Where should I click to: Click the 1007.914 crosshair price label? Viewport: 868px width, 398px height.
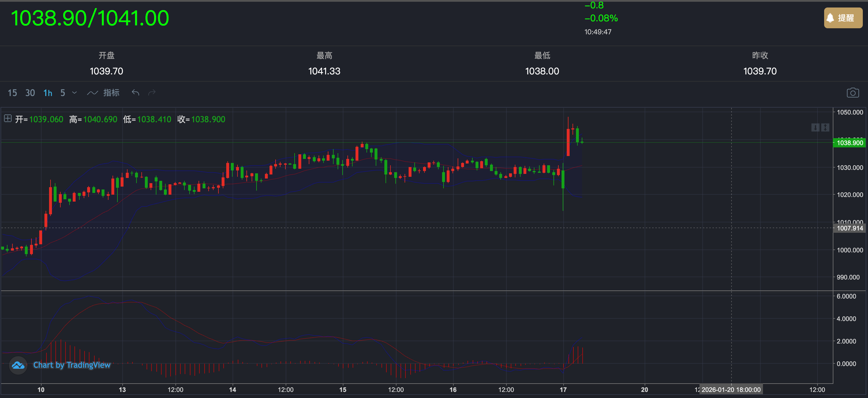tap(850, 228)
